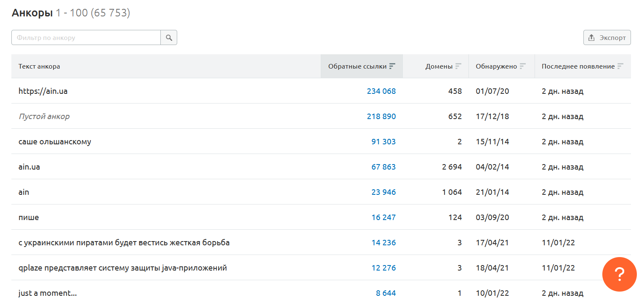Viewport: 644px width, 300px height.
Task: Open backlinks count 12 276
Action: click(383, 268)
